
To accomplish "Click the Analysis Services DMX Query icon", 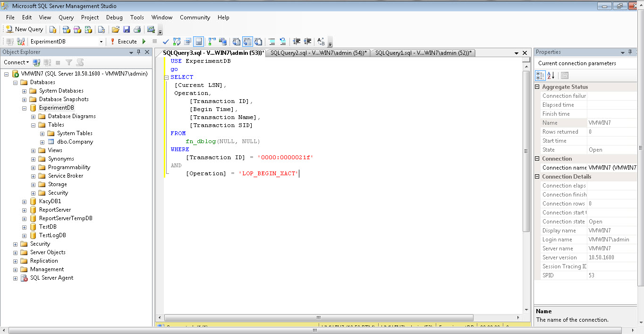I will [x=77, y=29].
